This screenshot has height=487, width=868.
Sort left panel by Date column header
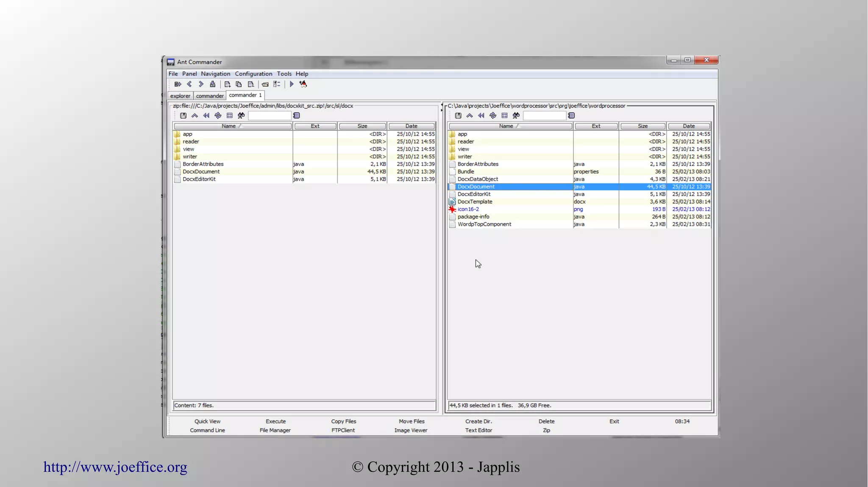411,126
